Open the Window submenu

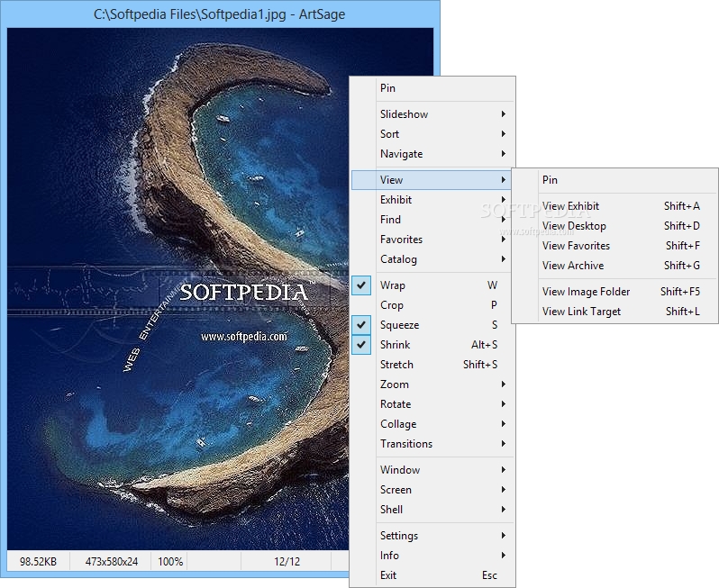point(432,470)
